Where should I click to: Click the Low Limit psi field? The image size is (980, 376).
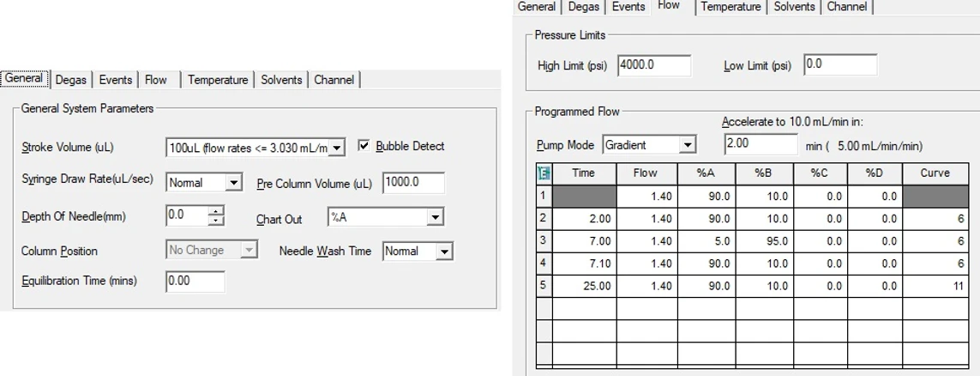839,65
